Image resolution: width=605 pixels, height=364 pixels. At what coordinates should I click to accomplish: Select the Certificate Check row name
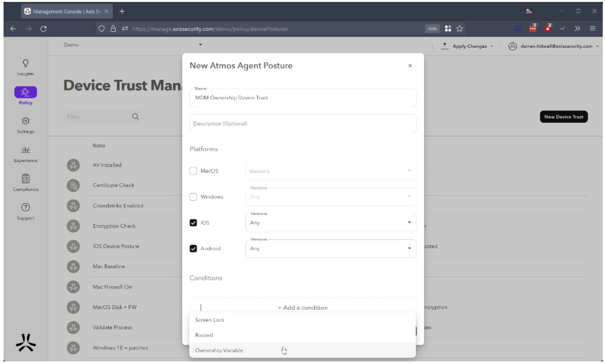click(x=114, y=185)
